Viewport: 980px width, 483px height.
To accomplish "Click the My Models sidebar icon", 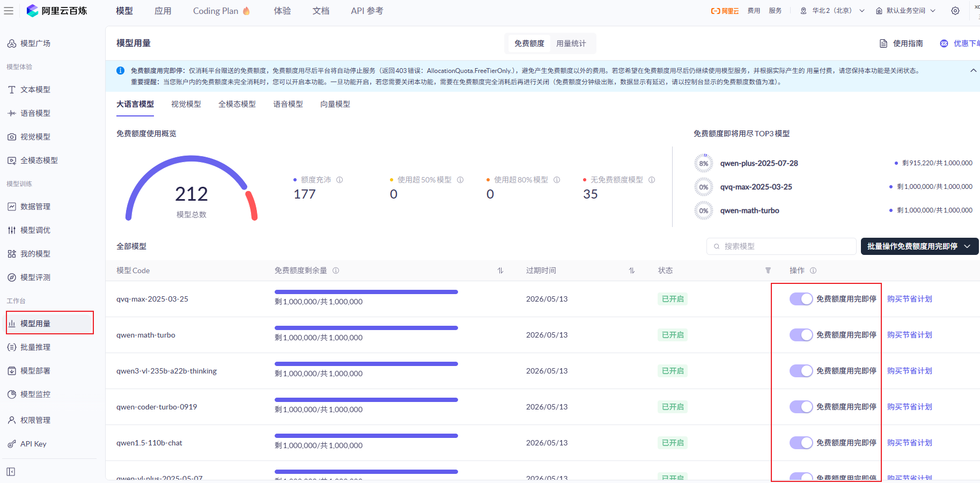I will pos(12,254).
